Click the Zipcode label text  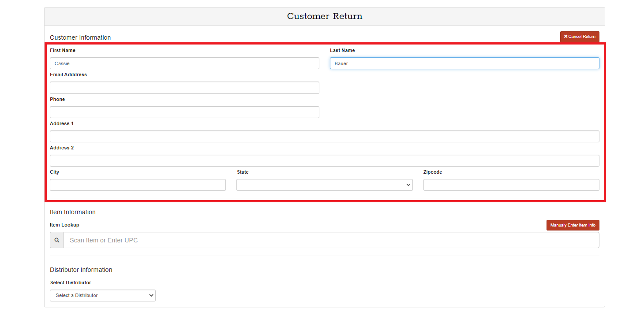[x=432, y=172]
